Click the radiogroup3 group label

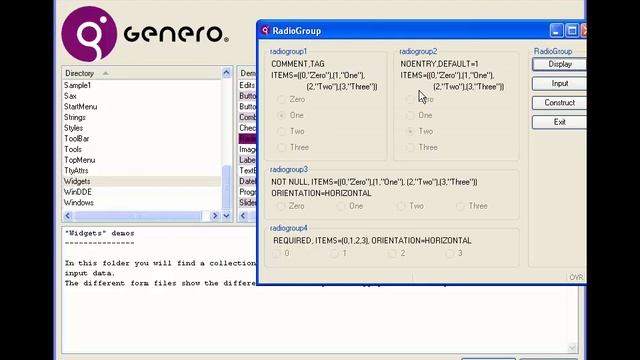(x=289, y=169)
